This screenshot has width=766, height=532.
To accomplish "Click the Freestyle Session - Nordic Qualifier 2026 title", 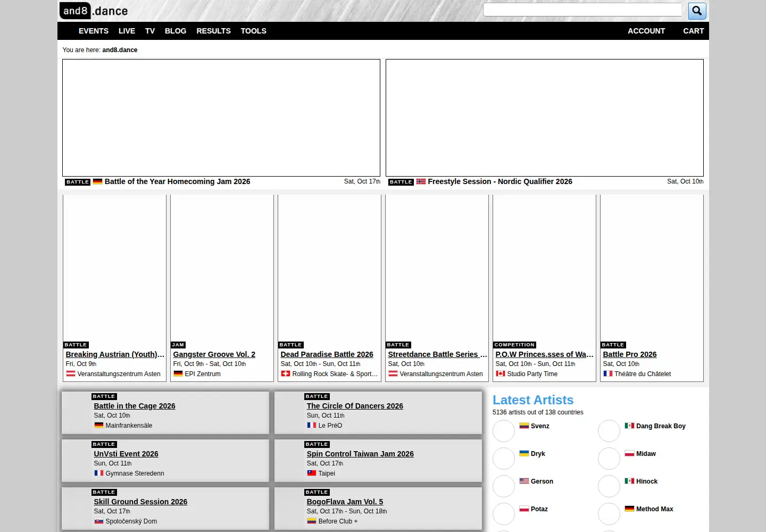I will (500, 181).
